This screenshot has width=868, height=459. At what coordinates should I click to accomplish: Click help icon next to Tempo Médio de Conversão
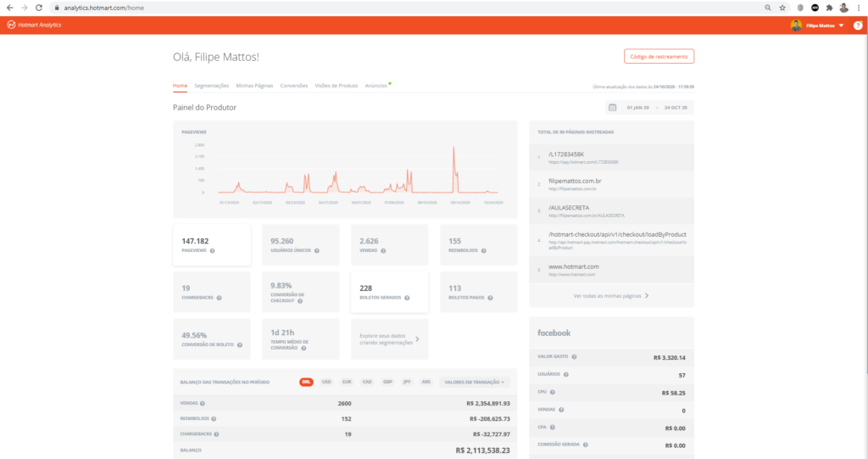pyautogui.click(x=303, y=348)
